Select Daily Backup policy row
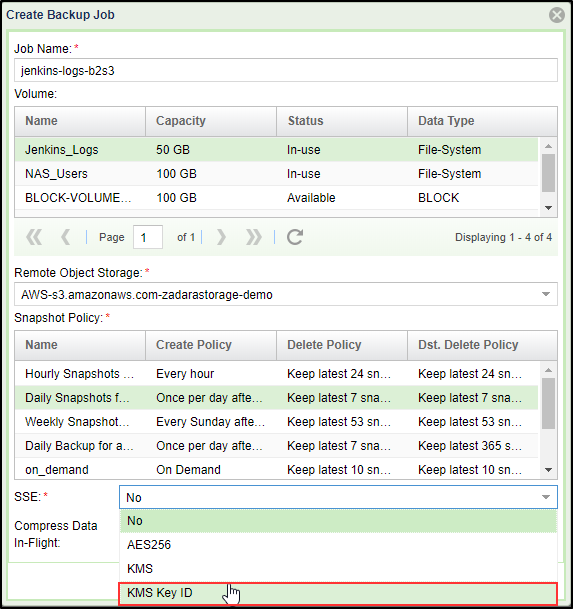The width and height of the screenshot is (573, 609). point(276,446)
